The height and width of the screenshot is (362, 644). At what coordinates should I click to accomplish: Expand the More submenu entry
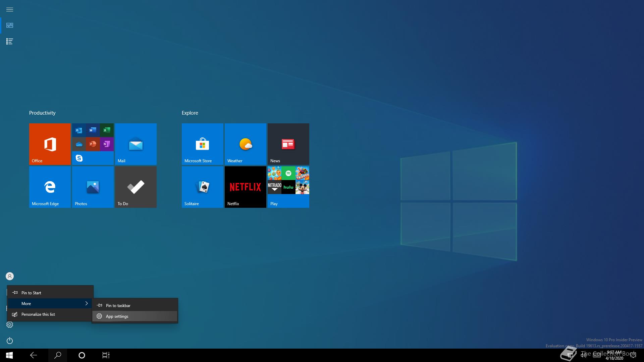tap(50, 303)
